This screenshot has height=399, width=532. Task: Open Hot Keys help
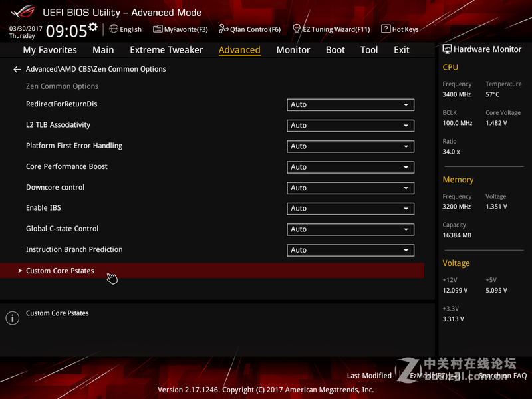400,29
